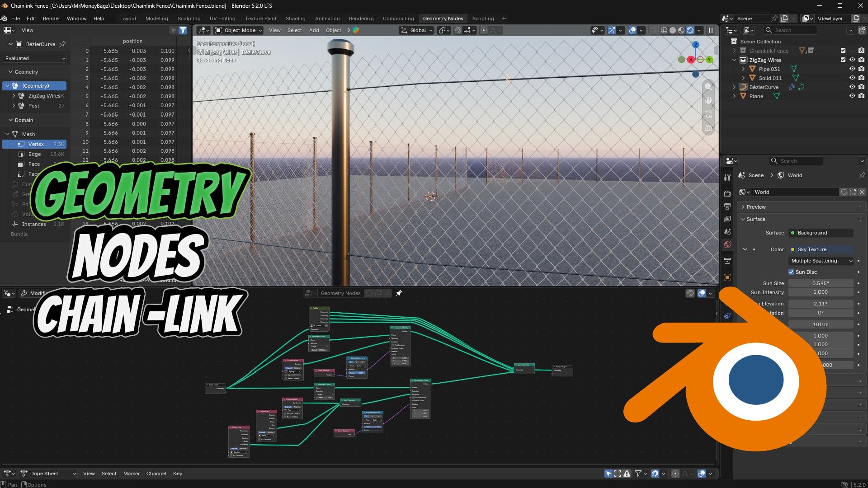Open the Output properties tab
Viewport: 868px width, 488px height.
[727, 206]
